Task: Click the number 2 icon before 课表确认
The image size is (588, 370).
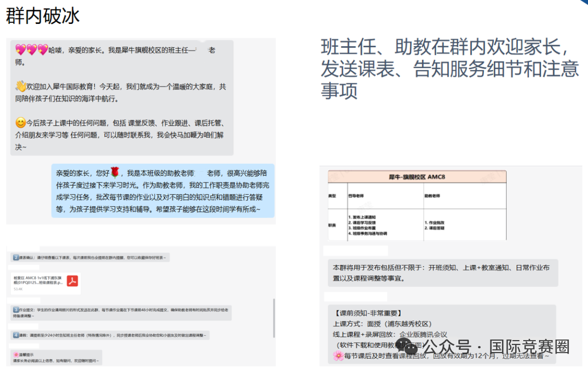Action: (x=16, y=257)
